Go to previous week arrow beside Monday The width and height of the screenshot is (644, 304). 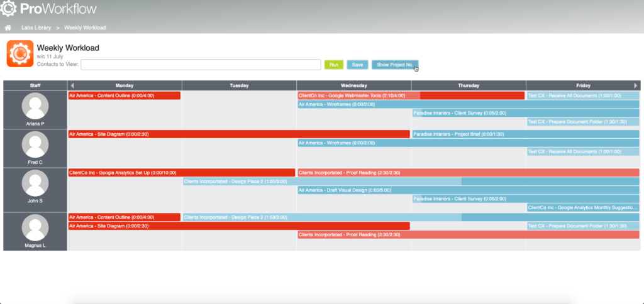(72, 86)
